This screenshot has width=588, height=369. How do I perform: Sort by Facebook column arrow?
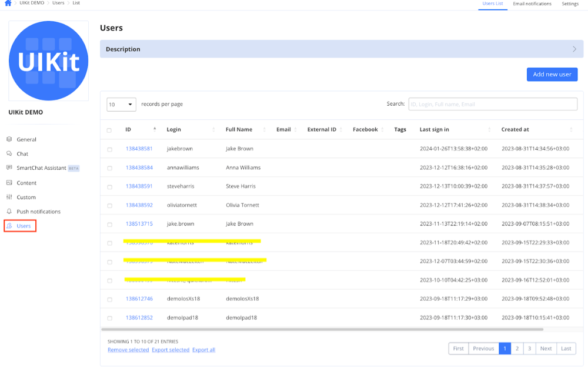[382, 129]
